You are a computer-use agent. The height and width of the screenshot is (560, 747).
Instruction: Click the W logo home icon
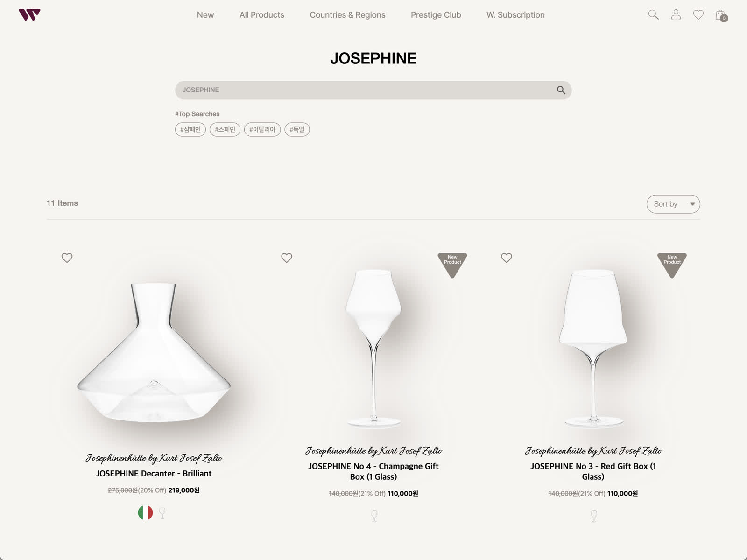coord(29,15)
